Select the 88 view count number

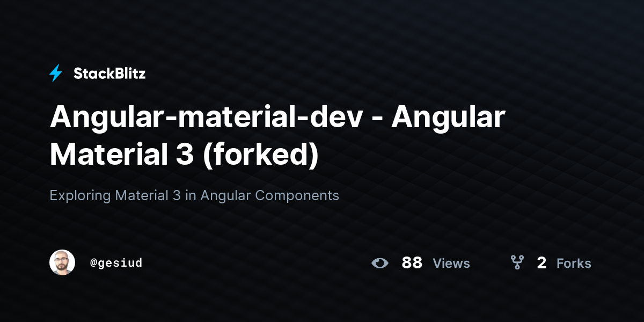(x=412, y=263)
